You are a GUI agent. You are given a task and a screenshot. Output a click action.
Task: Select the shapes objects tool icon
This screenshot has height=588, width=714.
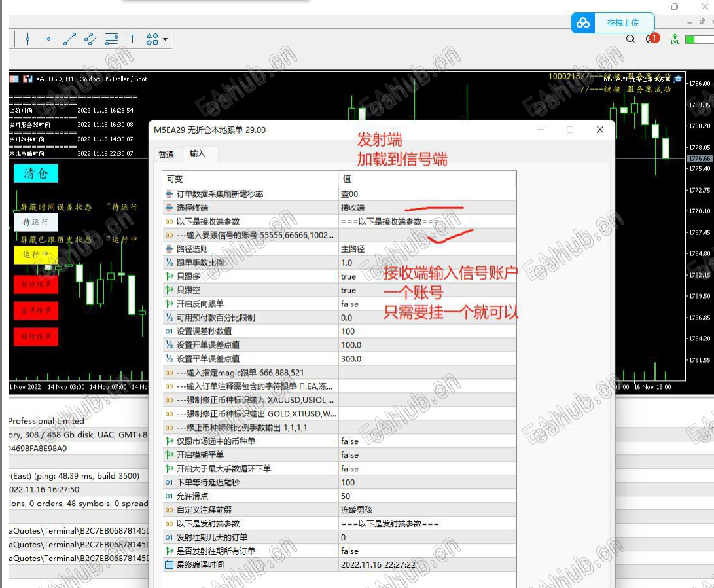pyautogui.click(x=152, y=39)
